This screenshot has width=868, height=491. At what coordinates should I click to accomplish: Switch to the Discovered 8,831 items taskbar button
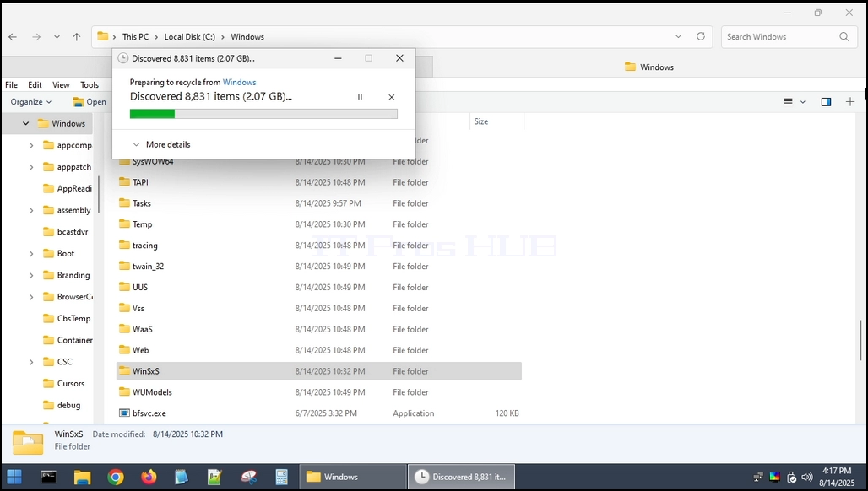(x=461, y=477)
